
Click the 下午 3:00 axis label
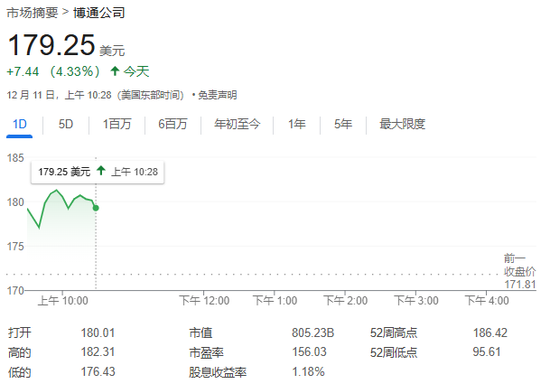[x=416, y=301]
